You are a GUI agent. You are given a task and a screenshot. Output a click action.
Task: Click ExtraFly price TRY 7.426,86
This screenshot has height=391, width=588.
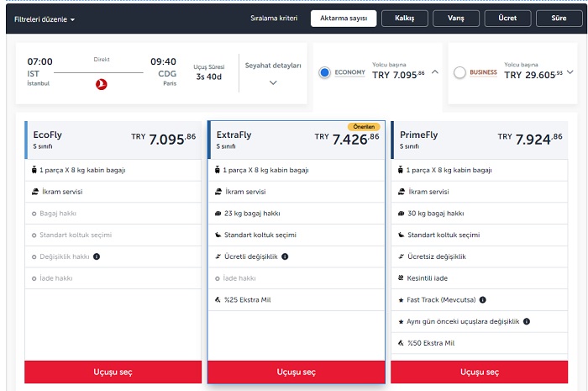(347, 140)
